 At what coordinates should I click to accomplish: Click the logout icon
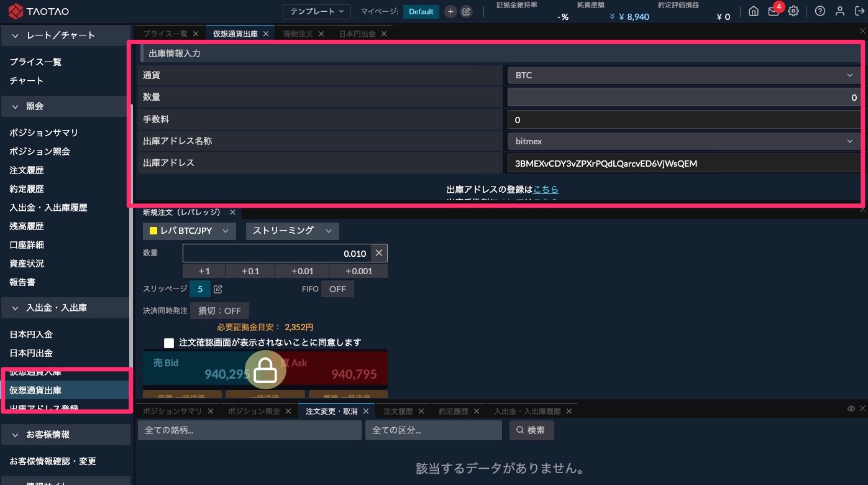[859, 11]
